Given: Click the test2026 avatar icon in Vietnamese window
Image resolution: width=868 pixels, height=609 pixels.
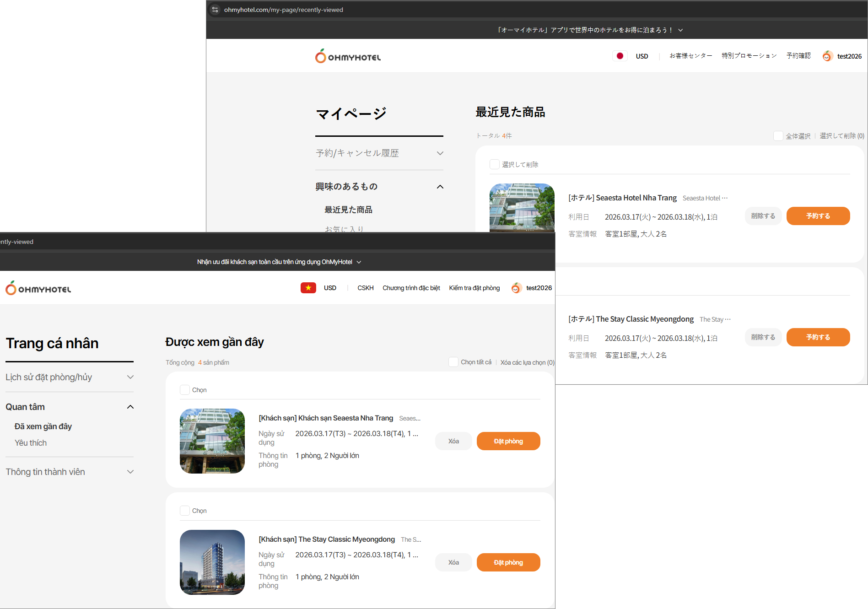Looking at the screenshot, I should 516,288.
